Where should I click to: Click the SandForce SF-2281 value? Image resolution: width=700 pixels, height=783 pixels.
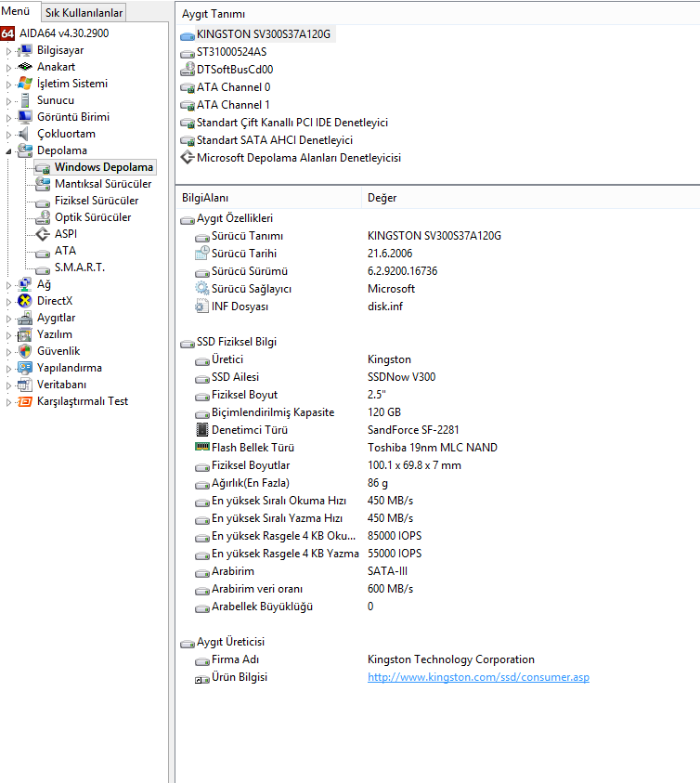click(x=413, y=430)
